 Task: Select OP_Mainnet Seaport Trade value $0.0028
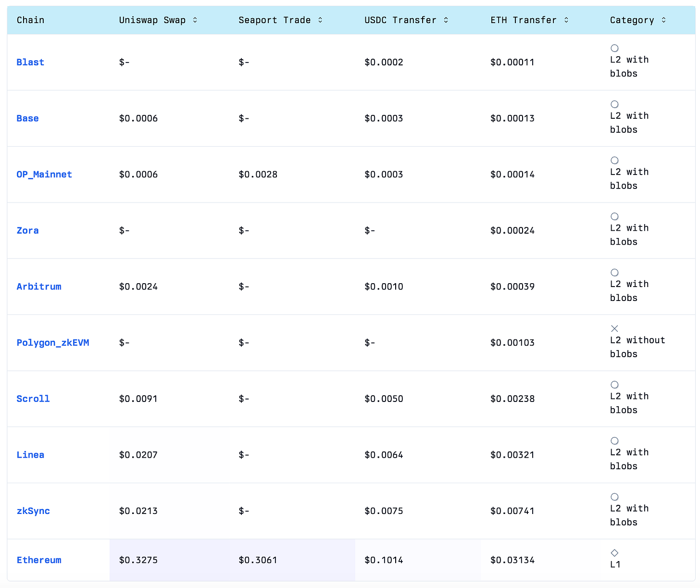[x=258, y=175]
